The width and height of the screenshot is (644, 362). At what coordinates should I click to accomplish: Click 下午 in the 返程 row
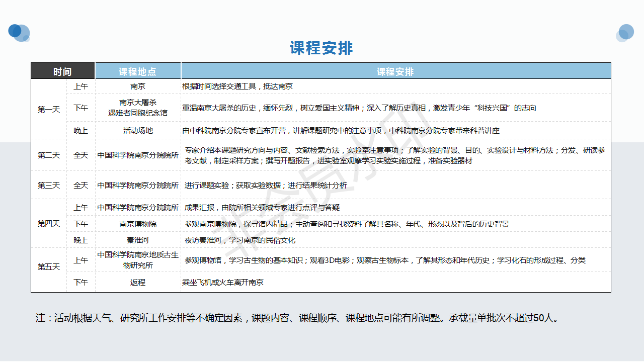pos(81,283)
